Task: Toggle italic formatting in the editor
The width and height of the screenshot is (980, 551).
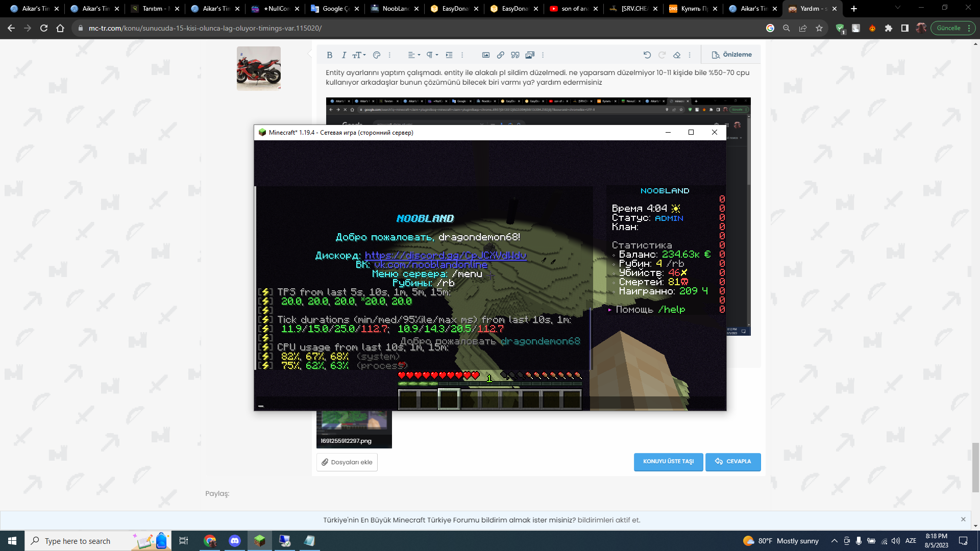Action: (344, 55)
